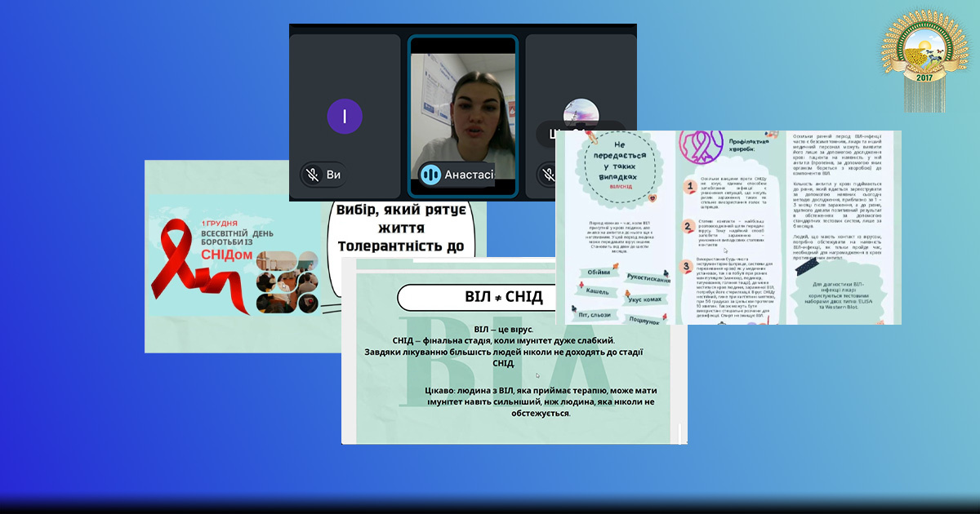Click the muted microphone icon beside "Ви"
This screenshot has width=980, height=514.
click(x=311, y=174)
